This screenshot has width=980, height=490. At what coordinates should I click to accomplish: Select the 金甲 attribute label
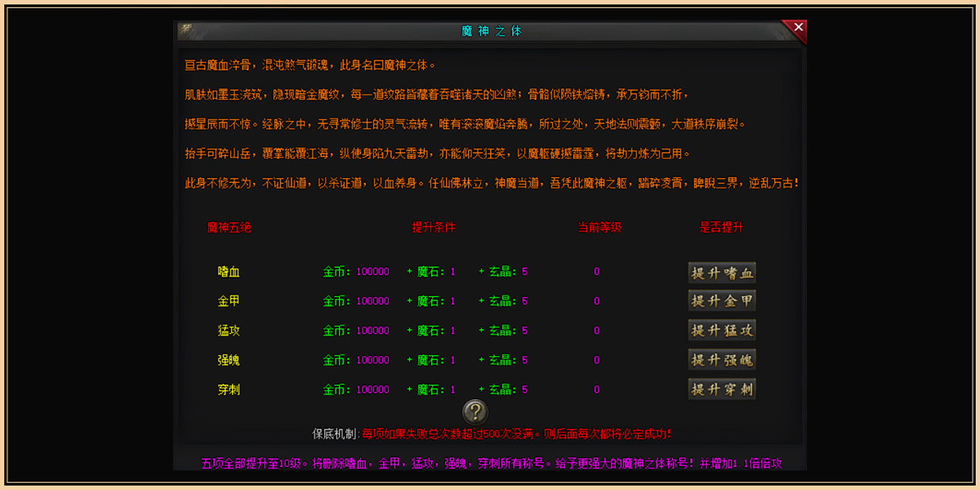click(229, 301)
